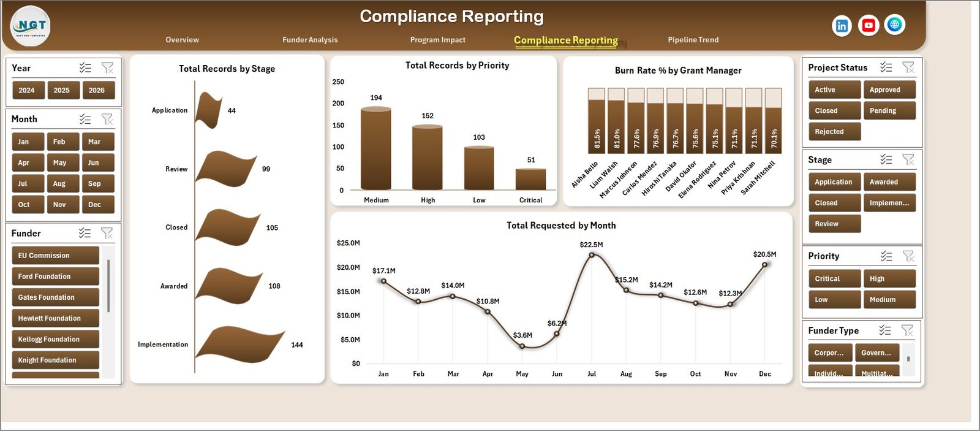Clear the Funder Type filter
Screen dimensions: 980x431
click(907, 330)
